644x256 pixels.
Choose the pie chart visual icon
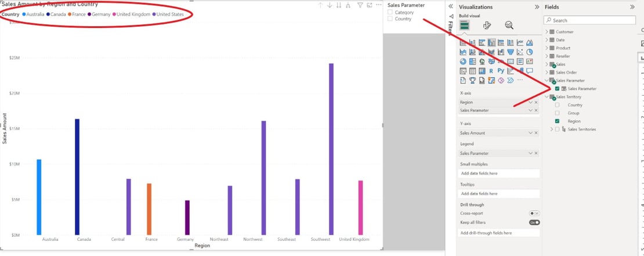pyautogui.click(x=529, y=52)
